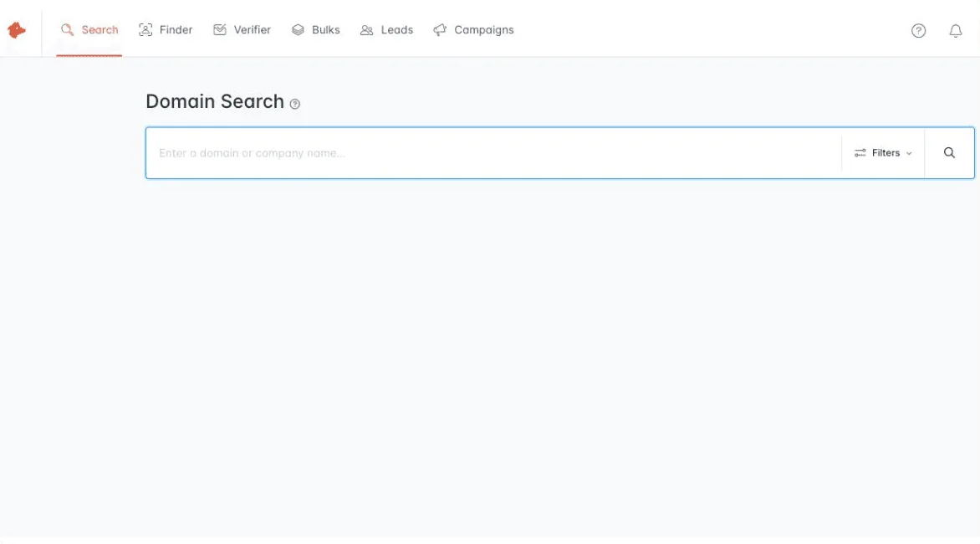Switch to the Search tab
This screenshot has height=544, width=980.
89,29
